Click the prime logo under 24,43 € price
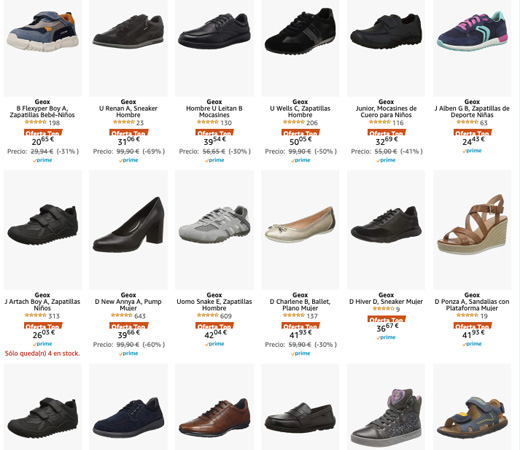This screenshot has width=520, height=450. click(472, 151)
